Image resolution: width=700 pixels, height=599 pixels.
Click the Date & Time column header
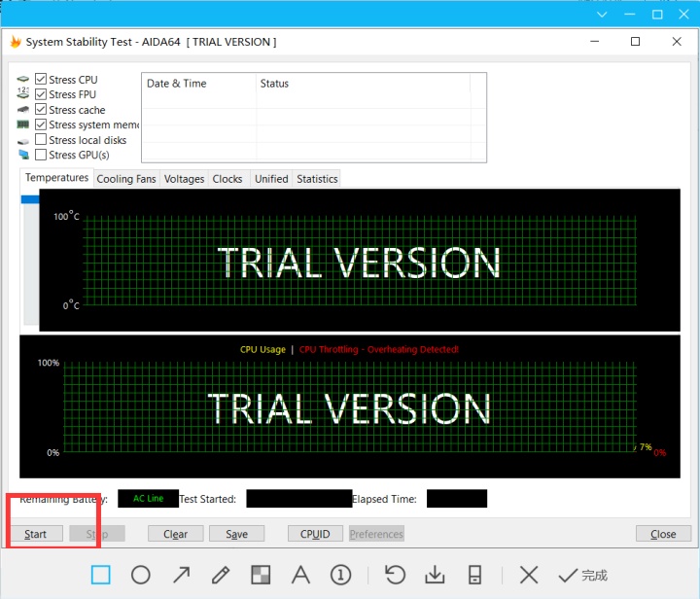click(199, 84)
